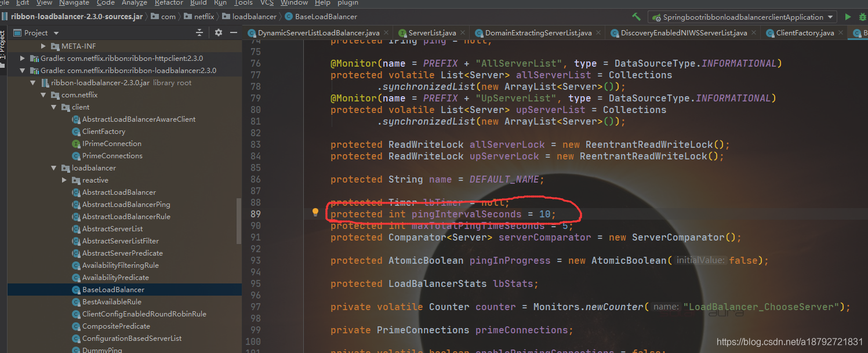Open the Window menu

(x=295, y=3)
